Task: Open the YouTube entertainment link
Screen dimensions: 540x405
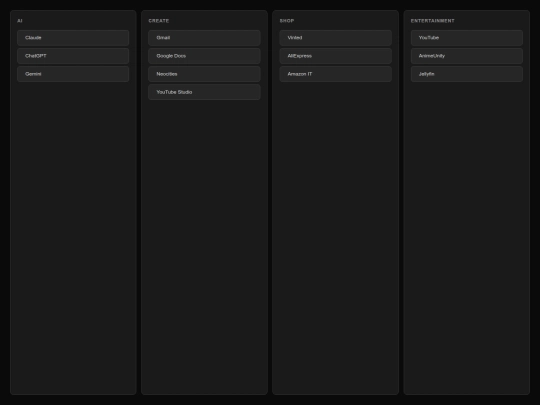Action: (467, 38)
